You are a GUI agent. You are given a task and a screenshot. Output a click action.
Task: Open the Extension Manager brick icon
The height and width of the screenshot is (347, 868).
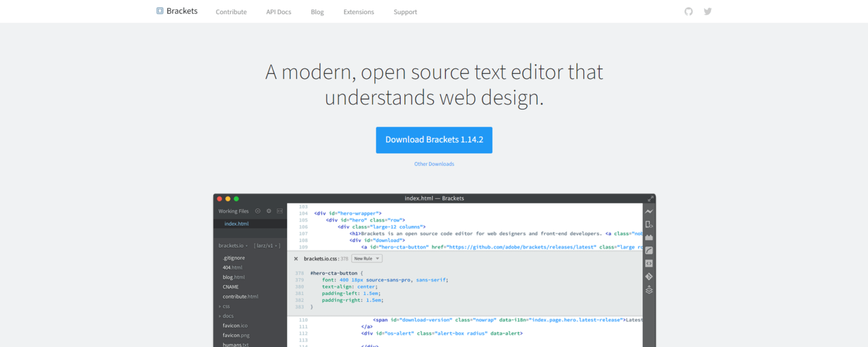coord(649,237)
